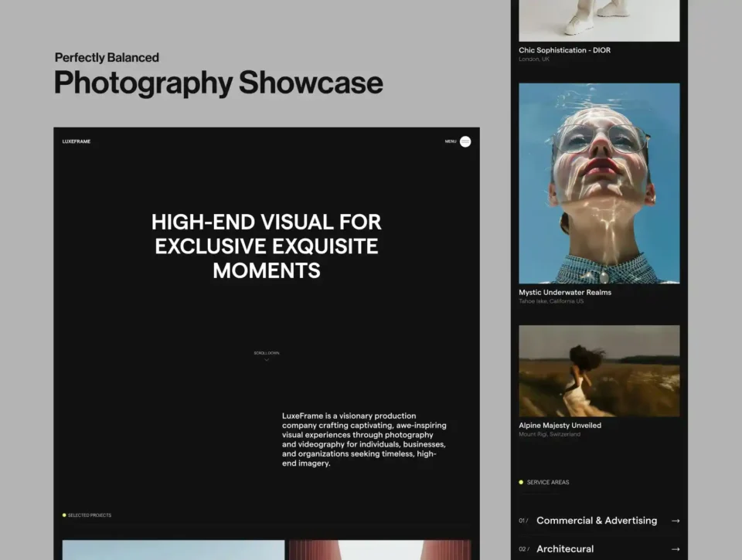Open the red-toned project thumbnail at bottom
Viewport: 742px width, 560px height.
click(380, 550)
